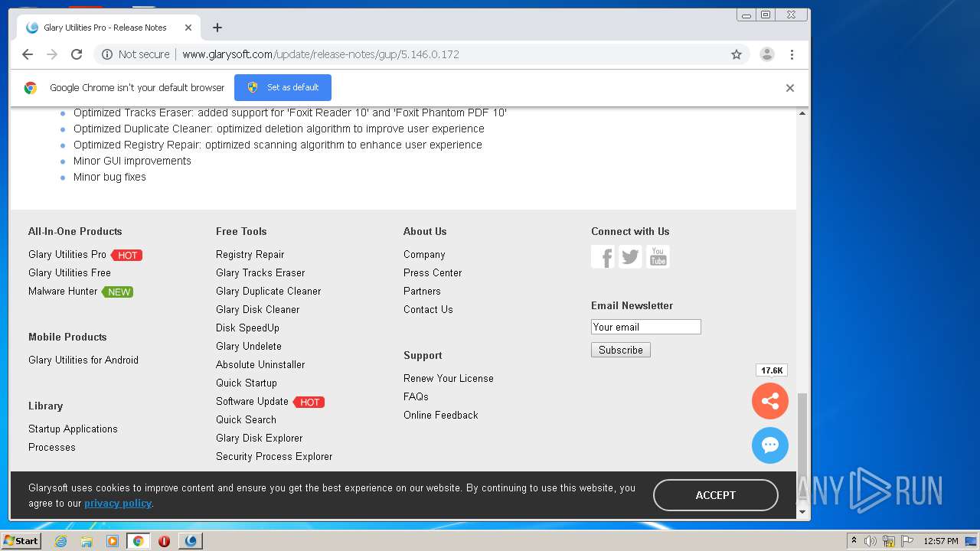Screen dimensions: 980x551
Task: Open Windows Explorer folder in taskbar
Action: (x=87, y=541)
